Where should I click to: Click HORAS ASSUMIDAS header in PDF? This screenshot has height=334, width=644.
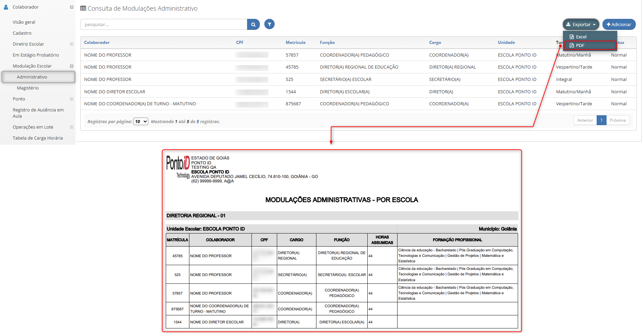(382, 240)
